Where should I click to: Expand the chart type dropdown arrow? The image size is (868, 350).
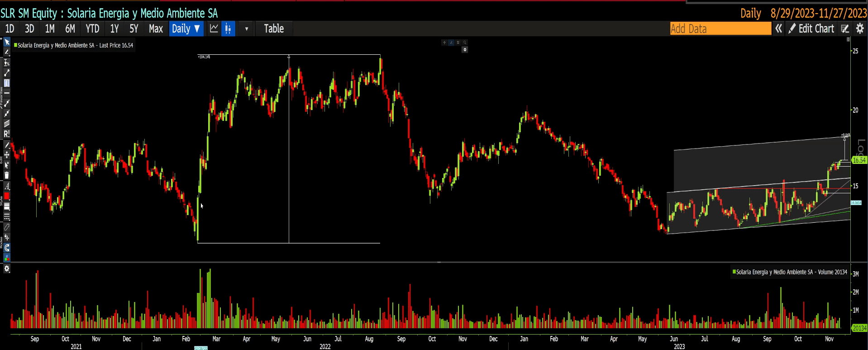tap(247, 29)
